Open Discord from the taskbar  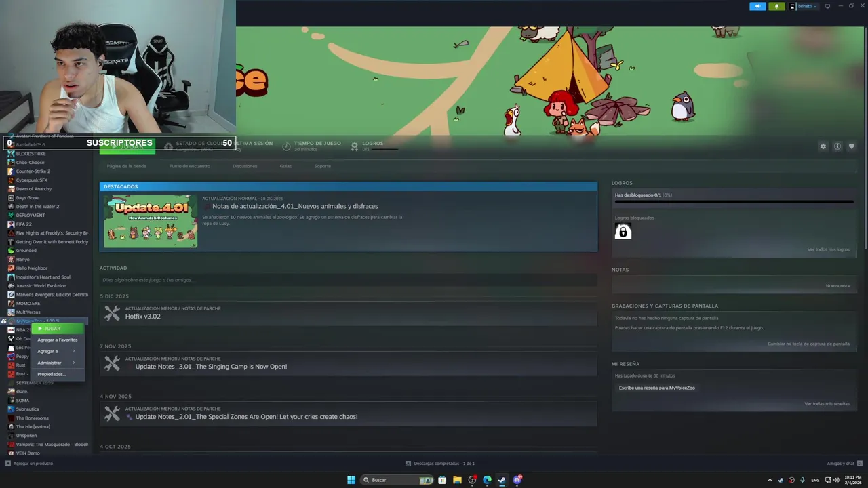click(x=517, y=480)
